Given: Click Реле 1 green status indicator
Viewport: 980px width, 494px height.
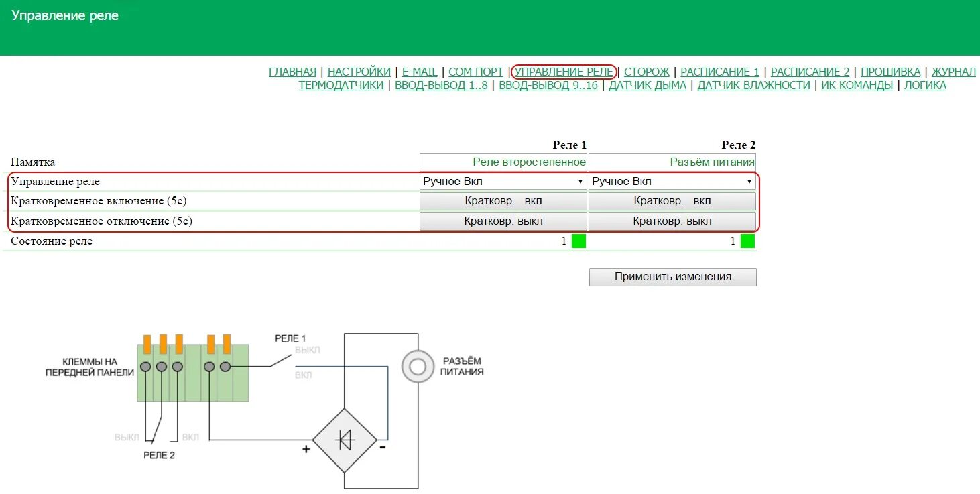Looking at the screenshot, I should click(x=578, y=241).
